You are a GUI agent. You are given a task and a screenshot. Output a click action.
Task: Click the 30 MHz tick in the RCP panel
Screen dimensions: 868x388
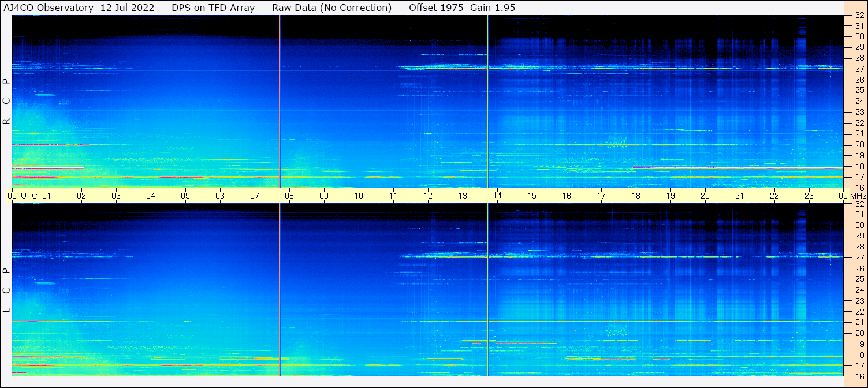(859, 36)
